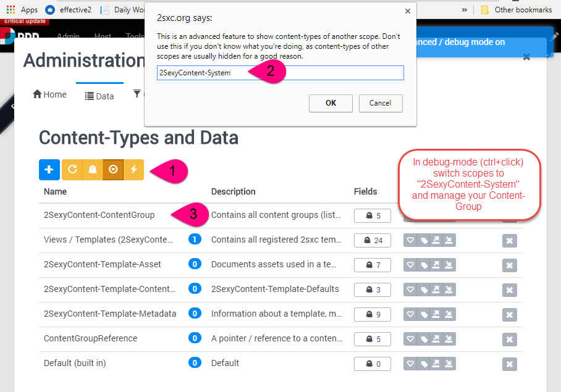Open the Other bookmarks folder
561x392 pixels.
coord(517,10)
